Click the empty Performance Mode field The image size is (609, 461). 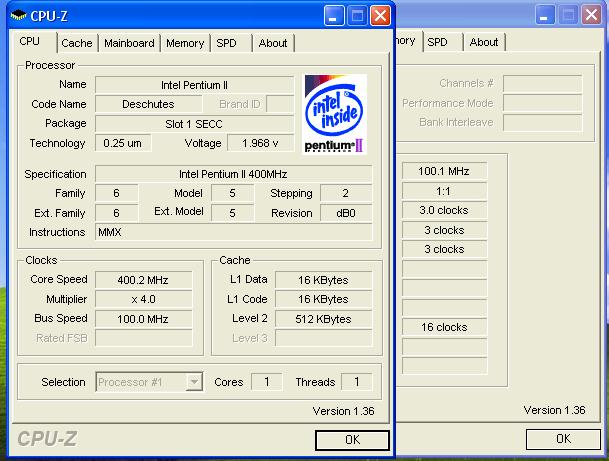[543, 103]
